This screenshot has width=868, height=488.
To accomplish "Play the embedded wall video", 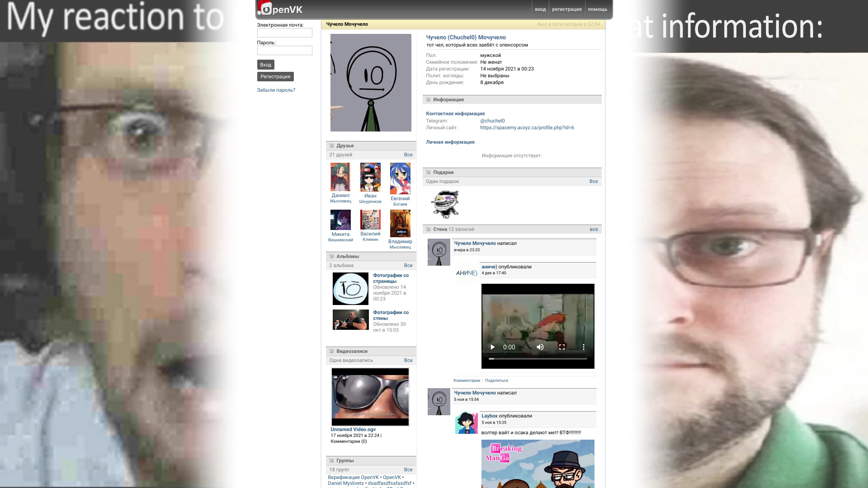I will (x=492, y=347).
